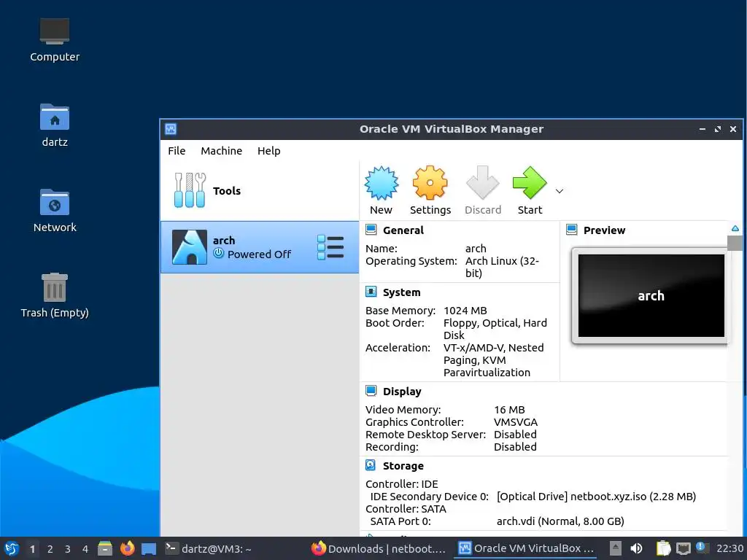Click the General section icon
The width and height of the screenshot is (747, 560).
click(x=371, y=230)
